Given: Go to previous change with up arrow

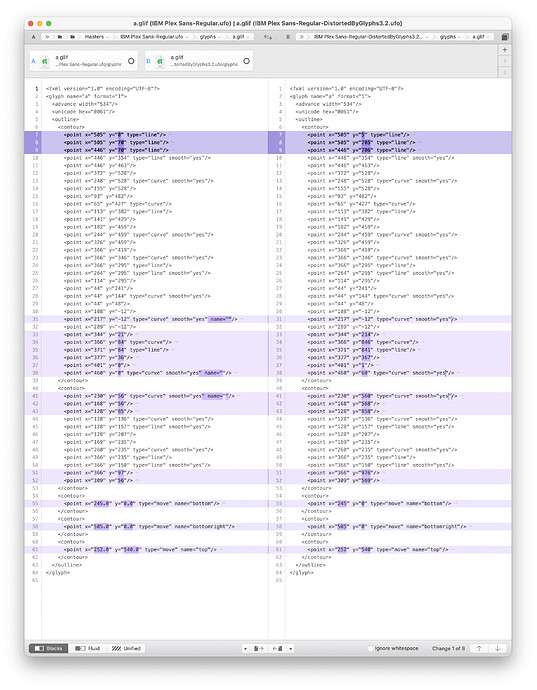Looking at the screenshot, I should coord(479,648).
